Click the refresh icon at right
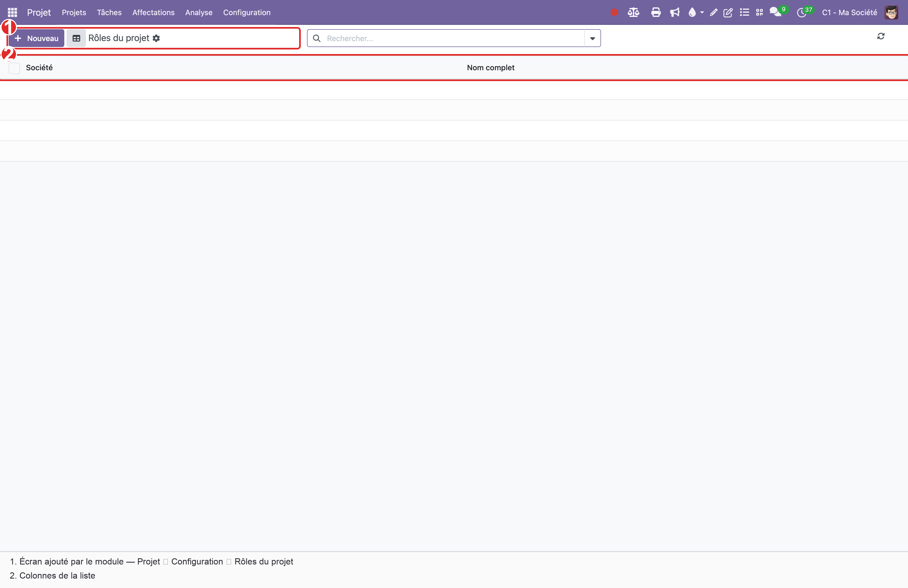Viewport: 908px width, 588px height. 880,36
